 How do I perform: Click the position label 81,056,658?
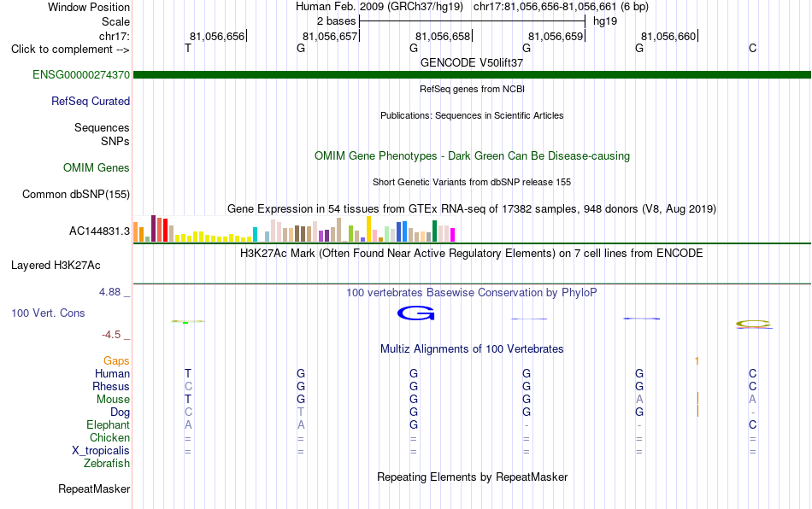click(443, 36)
